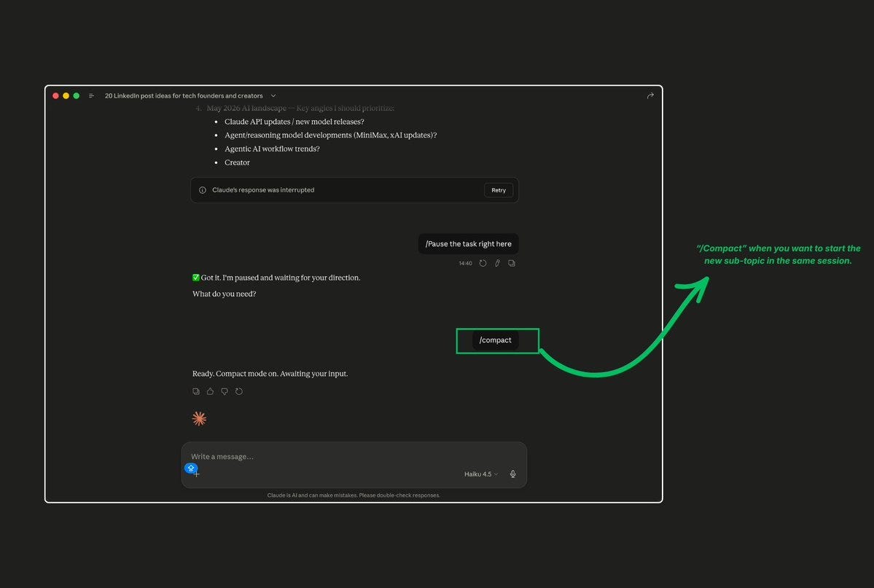This screenshot has width=874, height=588.
Task: Minimize the window with yellow button
Action: click(x=66, y=96)
